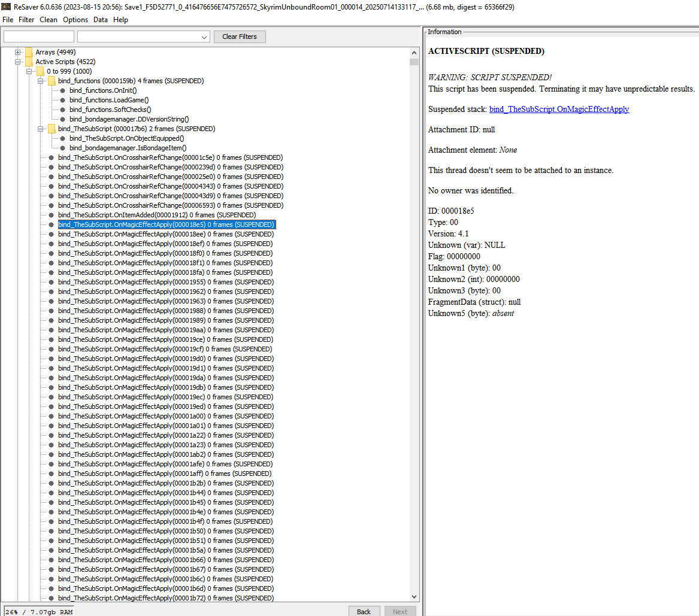The width and height of the screenshot is (699, 616).
Task: Open the bind_TheSubScript.OnMagicEffectApply suspended stack link
Action: click(x=559, y=109)
